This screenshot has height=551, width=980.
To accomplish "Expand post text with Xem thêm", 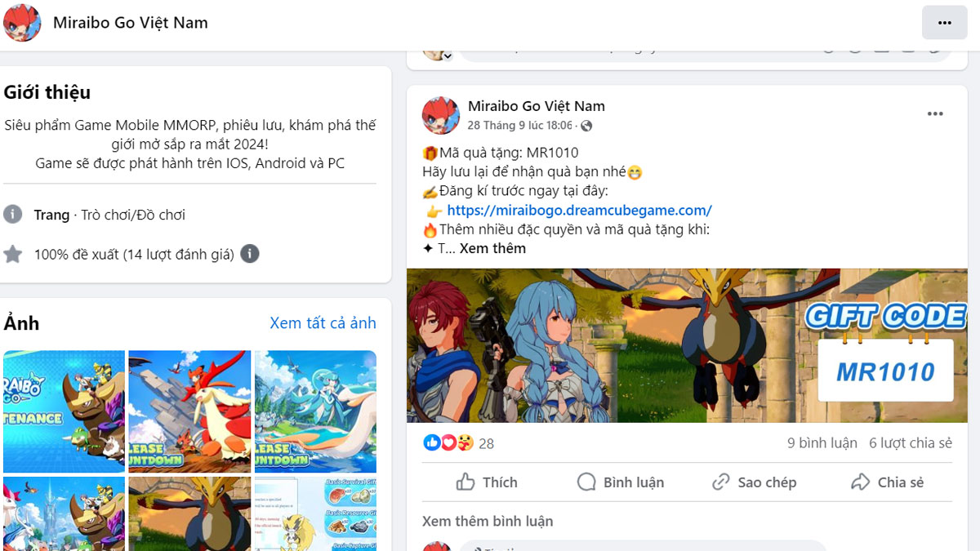I will [x=492, y=248].
